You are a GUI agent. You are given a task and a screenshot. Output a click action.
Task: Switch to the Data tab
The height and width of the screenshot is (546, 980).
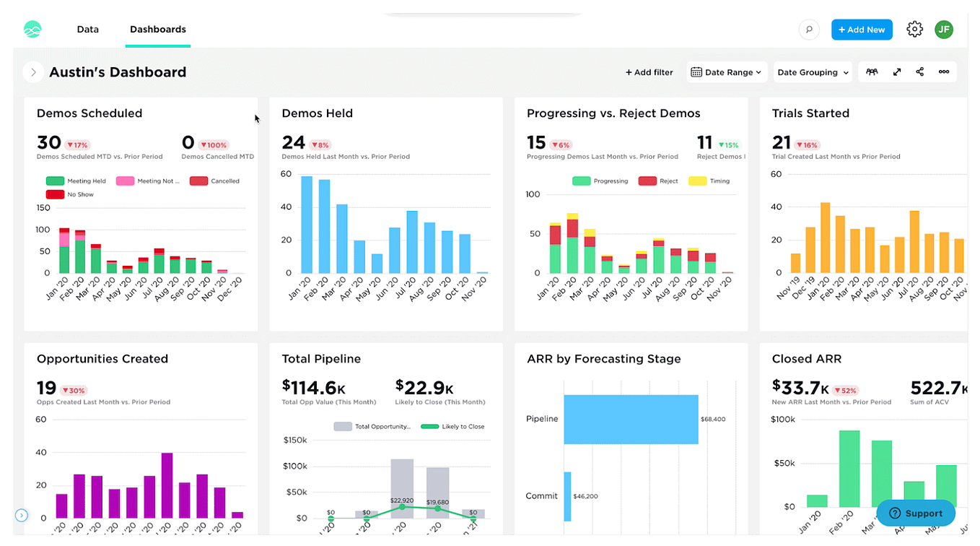tap(87, 29)
